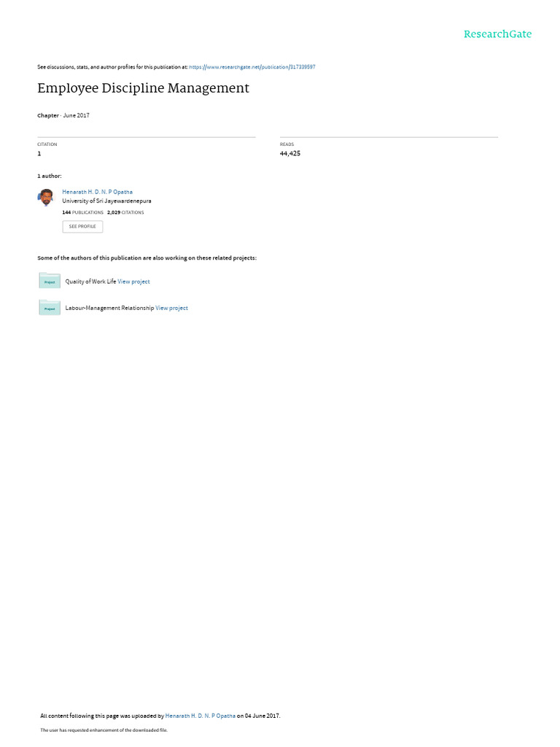Open View project link for Labour-Management Relationship
Screen dimensions: 560x747
[171, 309]
